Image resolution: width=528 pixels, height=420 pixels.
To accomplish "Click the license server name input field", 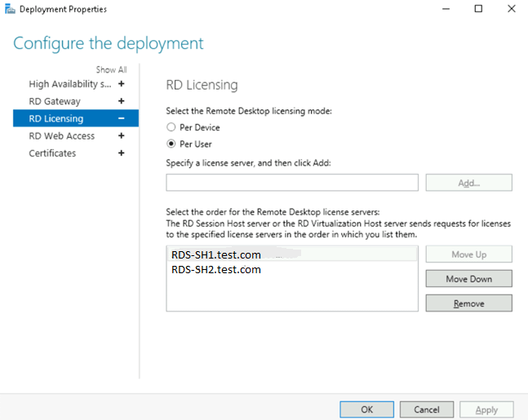I will (292, 183).
